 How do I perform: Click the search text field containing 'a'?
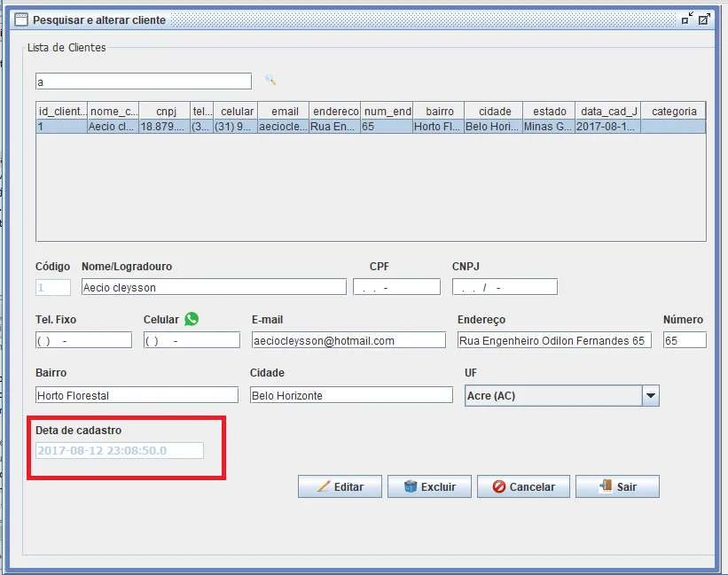pos(144,82)
